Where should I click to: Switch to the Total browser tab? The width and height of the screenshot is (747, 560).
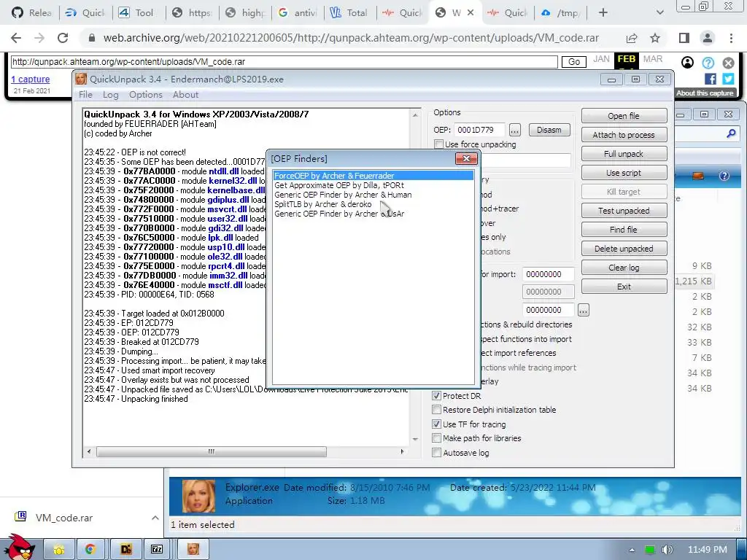(x=349, y=13)
